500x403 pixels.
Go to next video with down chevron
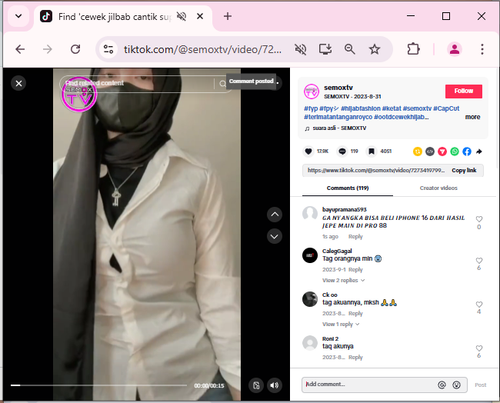point(274,236)
